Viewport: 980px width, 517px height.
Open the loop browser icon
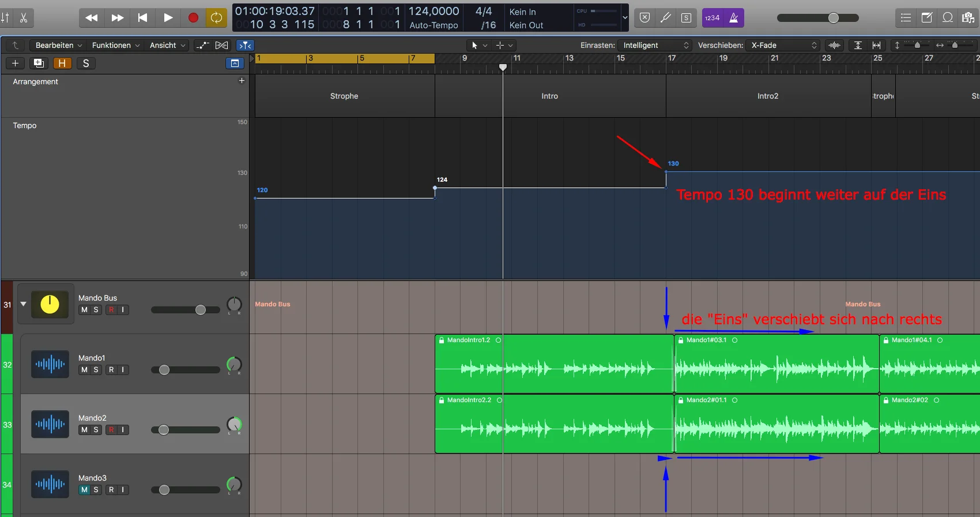948,18
